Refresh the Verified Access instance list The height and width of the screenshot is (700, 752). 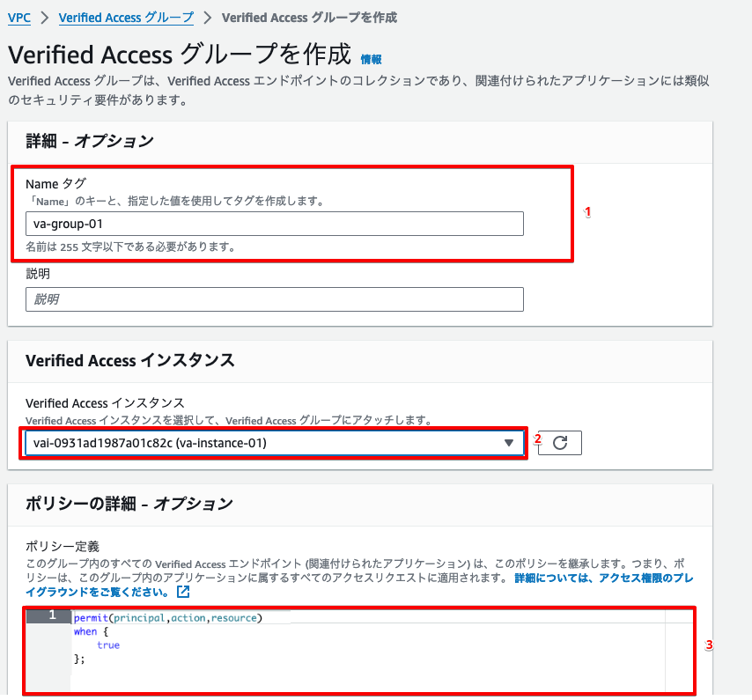coord(560,443)
